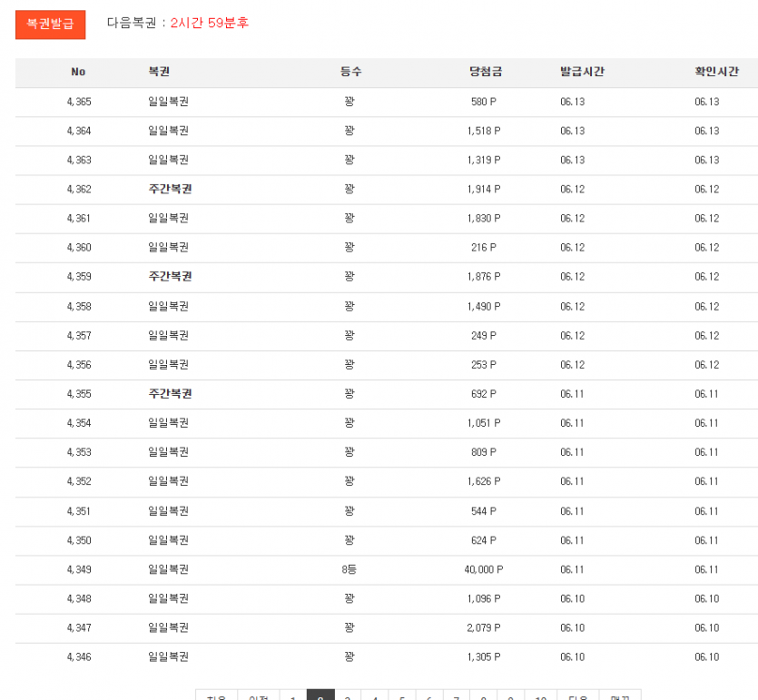Click the 1,626 P prize amount
This screenshot has width=758, height=700.
(x=484, y=481)
